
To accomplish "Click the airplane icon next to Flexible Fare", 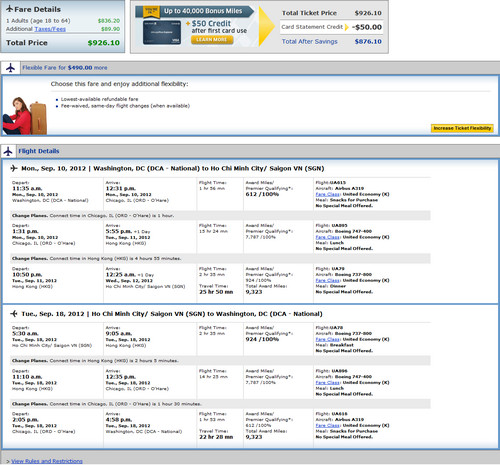I will tap(11, 68).
